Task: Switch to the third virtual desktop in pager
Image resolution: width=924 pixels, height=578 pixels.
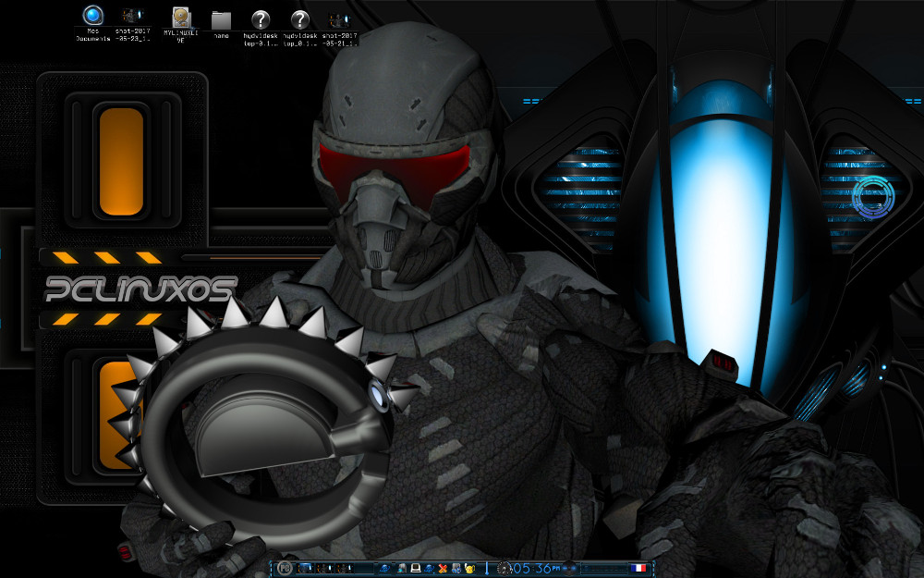Action: point(344,568)
